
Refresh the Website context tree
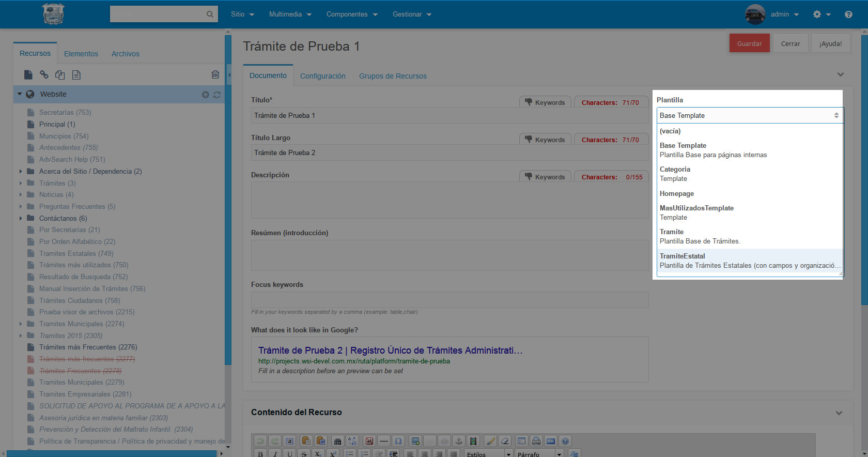[x=217, y=95]
